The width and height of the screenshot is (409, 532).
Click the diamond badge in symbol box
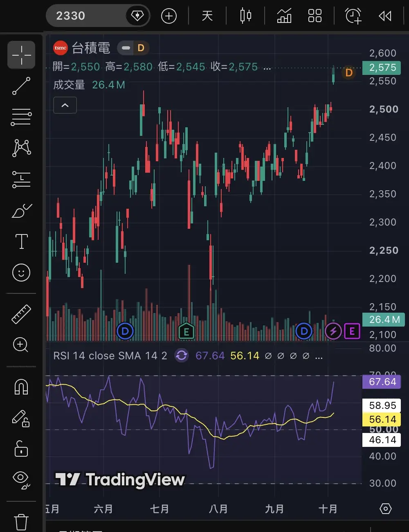click(x=137, y=16)
